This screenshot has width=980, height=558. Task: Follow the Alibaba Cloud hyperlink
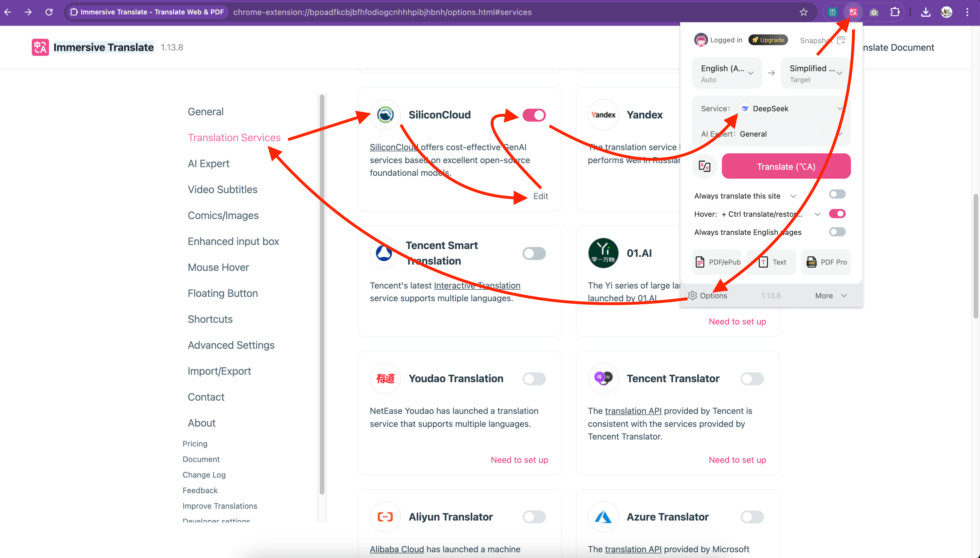tap(397, 549)
